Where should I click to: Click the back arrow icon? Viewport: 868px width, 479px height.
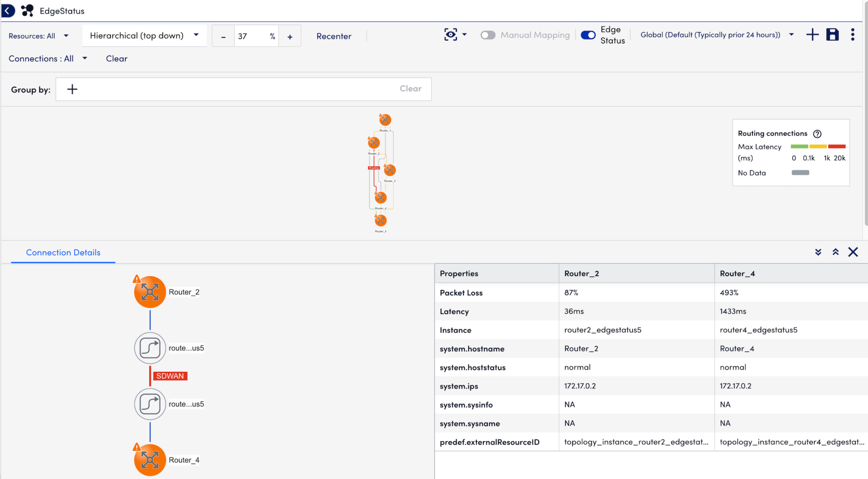[x=8, y=11]
